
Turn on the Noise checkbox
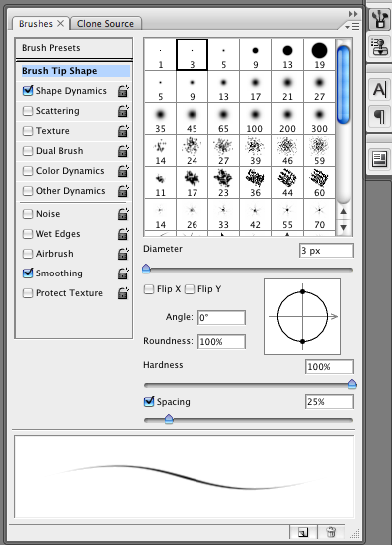point(28,214)
